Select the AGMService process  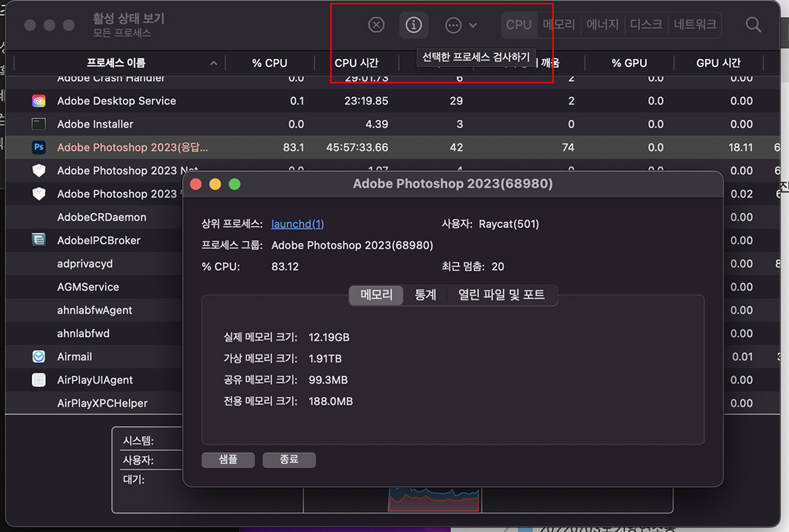pyautogui.click(x=88, y=287)
